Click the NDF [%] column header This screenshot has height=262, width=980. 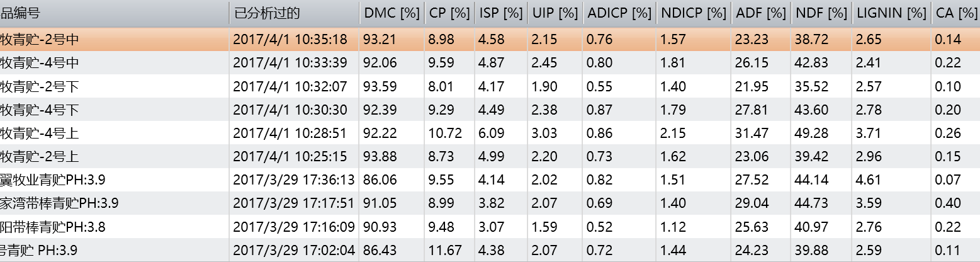[x=821, y=13]
